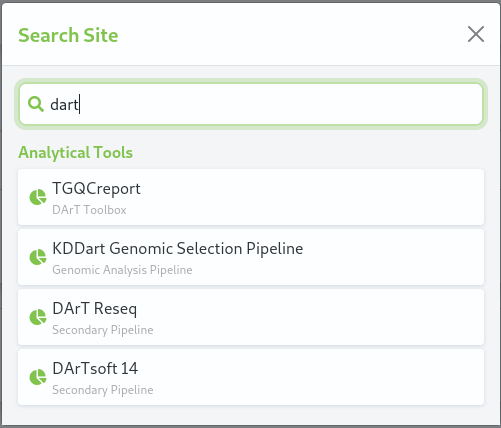Open KDDart Genomic Selection Pipeline result
The height and width of the screenshot is (428, 501).
(x=251, y=257)
